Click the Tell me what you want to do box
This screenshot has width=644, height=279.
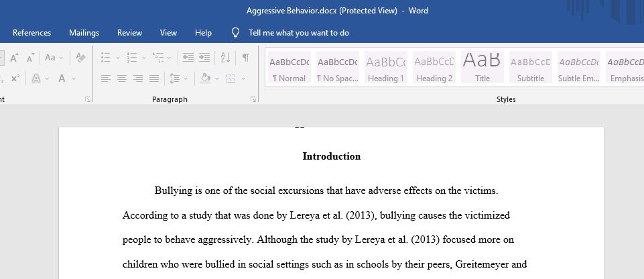[x=299, y=33]
